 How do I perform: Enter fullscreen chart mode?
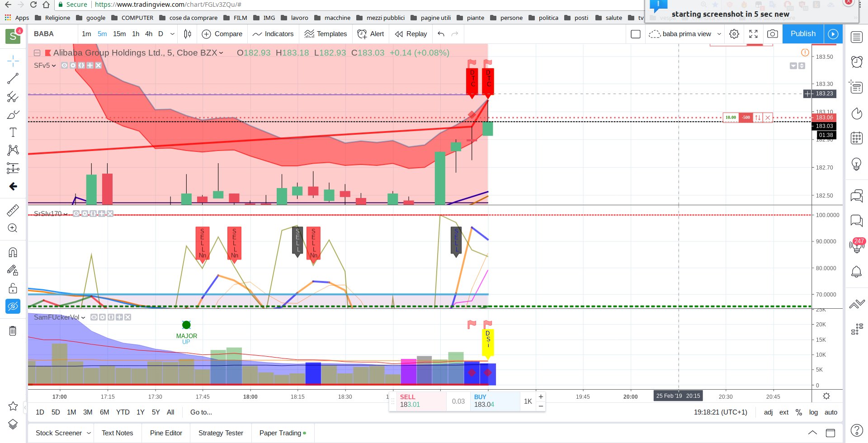click(754, 34)
